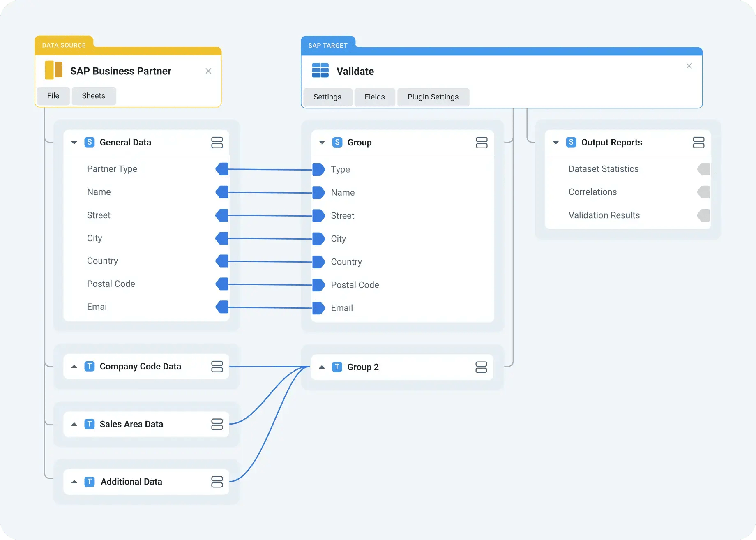Open the Settings tab in Validate

click(x=327, y=97)
